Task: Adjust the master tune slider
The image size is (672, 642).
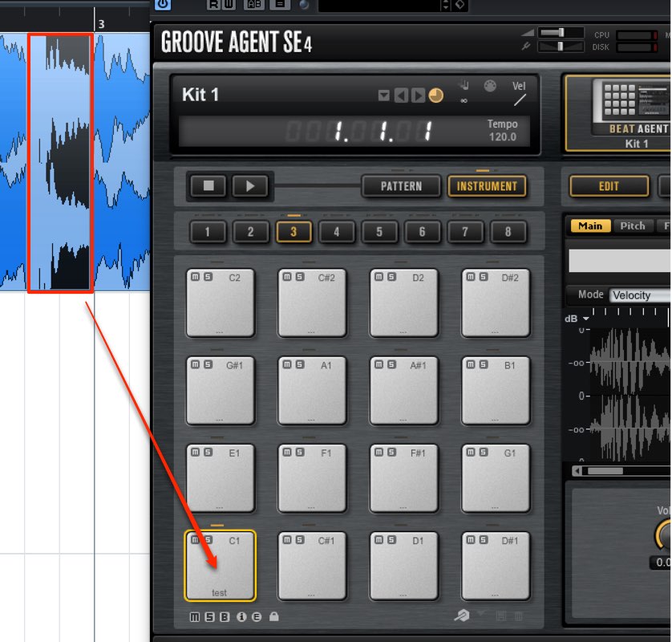Action: pyautogui.click(x=561, y=47)
